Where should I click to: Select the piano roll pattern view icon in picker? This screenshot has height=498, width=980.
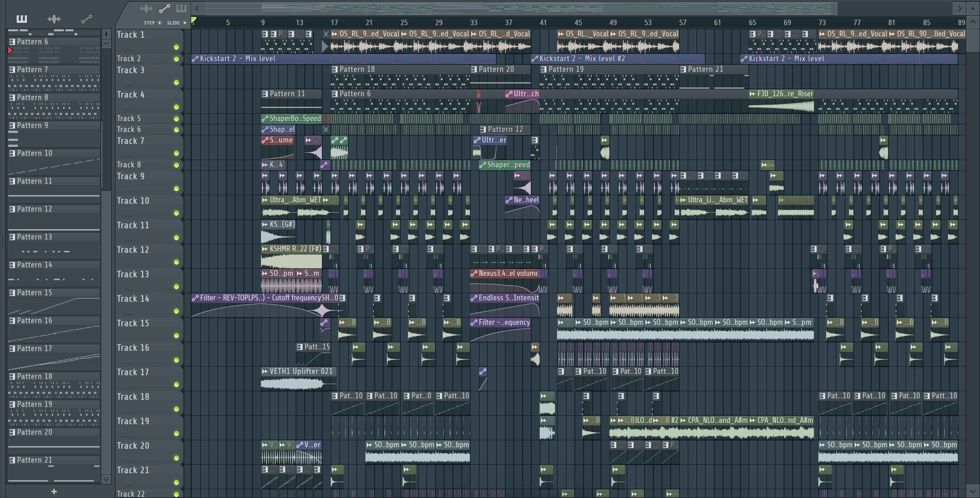click(x=22, y=19)
